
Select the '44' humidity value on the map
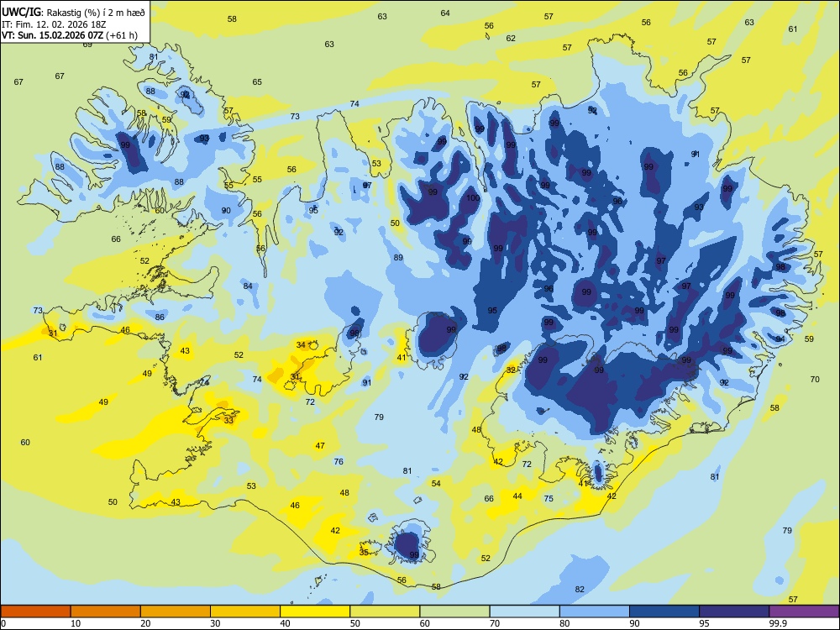(x=517, y=496)
